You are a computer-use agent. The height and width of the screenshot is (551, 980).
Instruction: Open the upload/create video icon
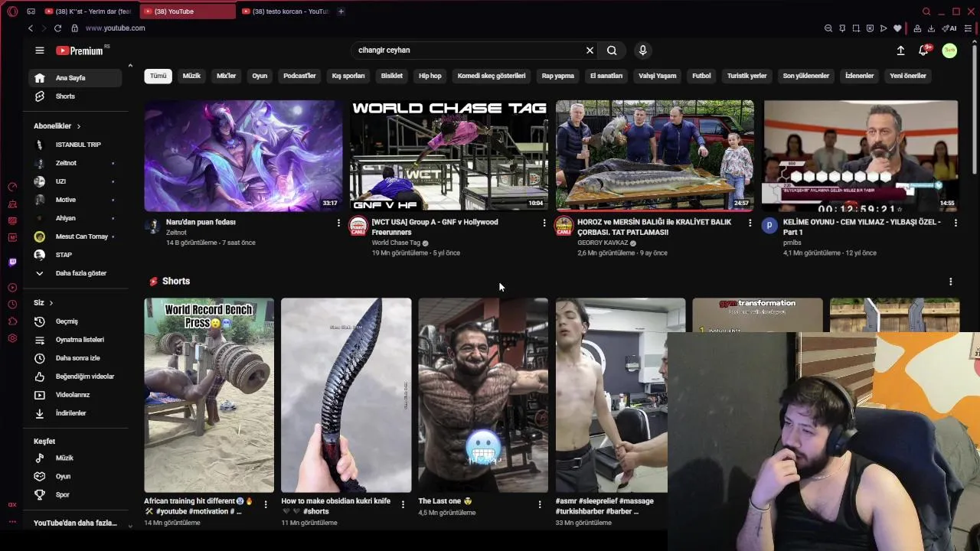click(900, 51)
